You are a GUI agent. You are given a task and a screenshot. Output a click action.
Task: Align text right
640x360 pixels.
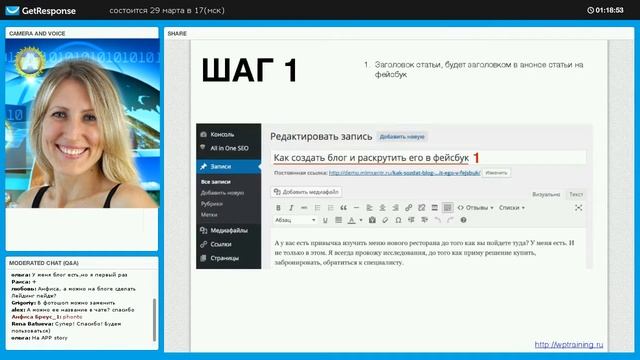[396, 208]
